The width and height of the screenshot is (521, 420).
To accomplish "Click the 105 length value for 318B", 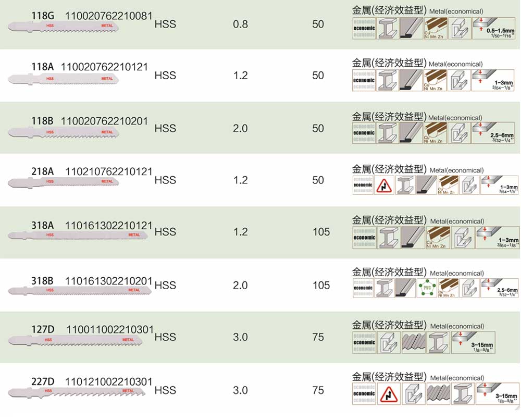I will [x=321, y=285].
